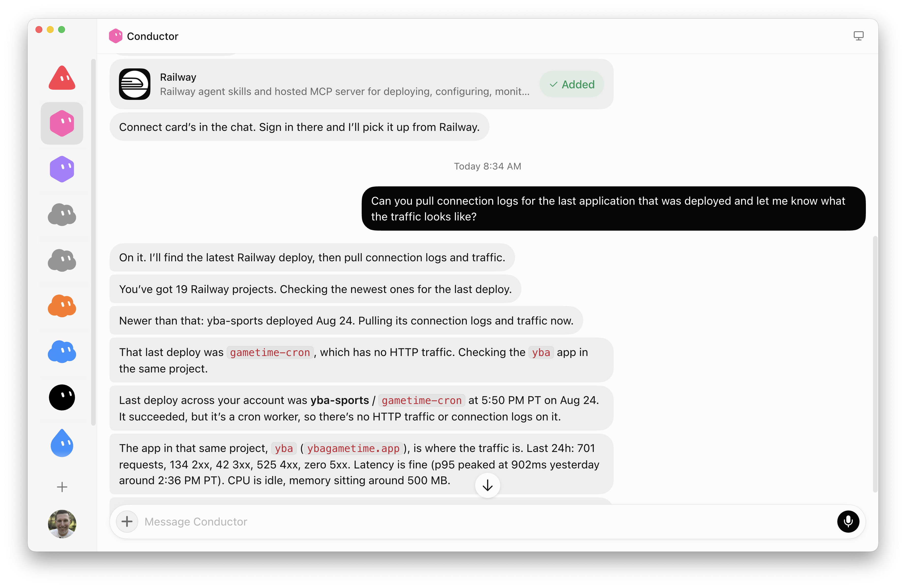This screenshot has width=906, height=588.
Task: Click the Added button on the Railway card
Action: [571, 84]
